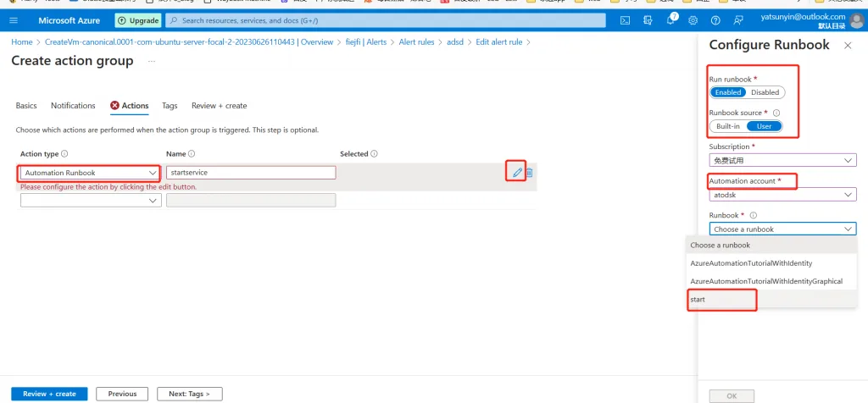Screen dimensions: 868x403
Task: Click the startservice name input field
Action: pos(251,173)
